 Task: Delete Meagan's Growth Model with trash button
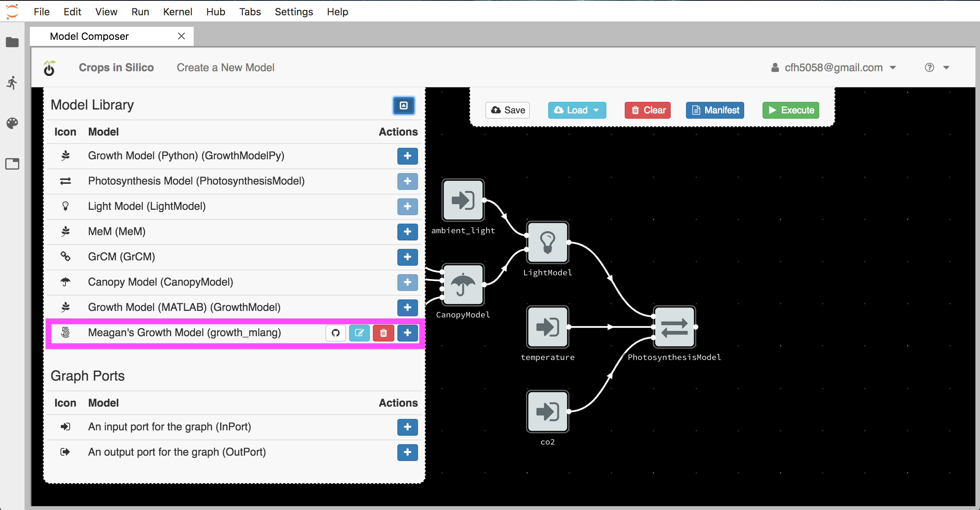[x=383, y=333]
